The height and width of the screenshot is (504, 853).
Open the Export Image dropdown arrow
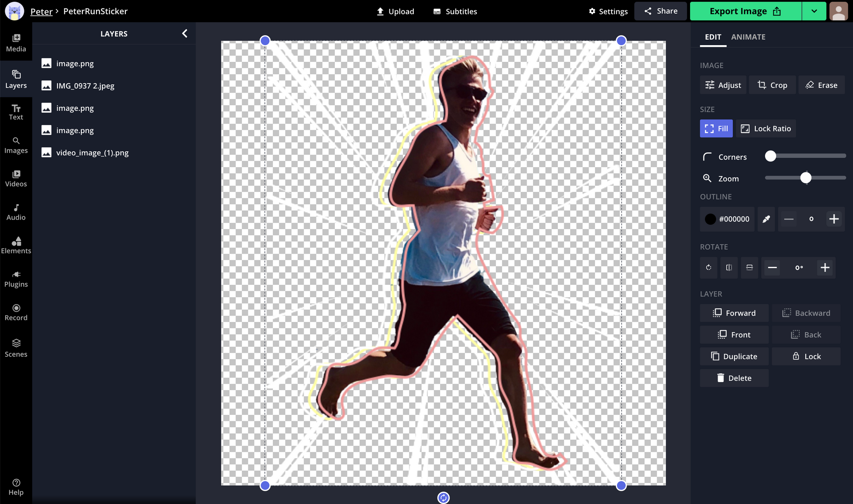[814, 11]
